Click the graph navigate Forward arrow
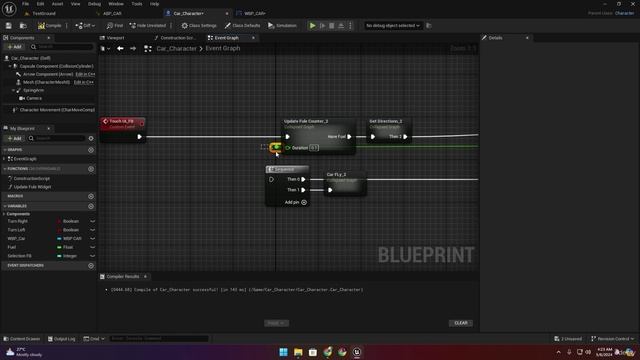This screenshot has width=640, height=360. point(133,49)
